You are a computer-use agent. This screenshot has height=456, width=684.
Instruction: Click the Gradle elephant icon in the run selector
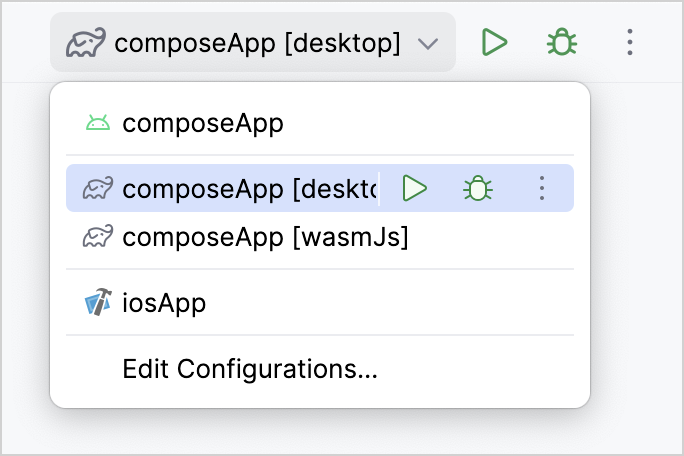(86, 43)
